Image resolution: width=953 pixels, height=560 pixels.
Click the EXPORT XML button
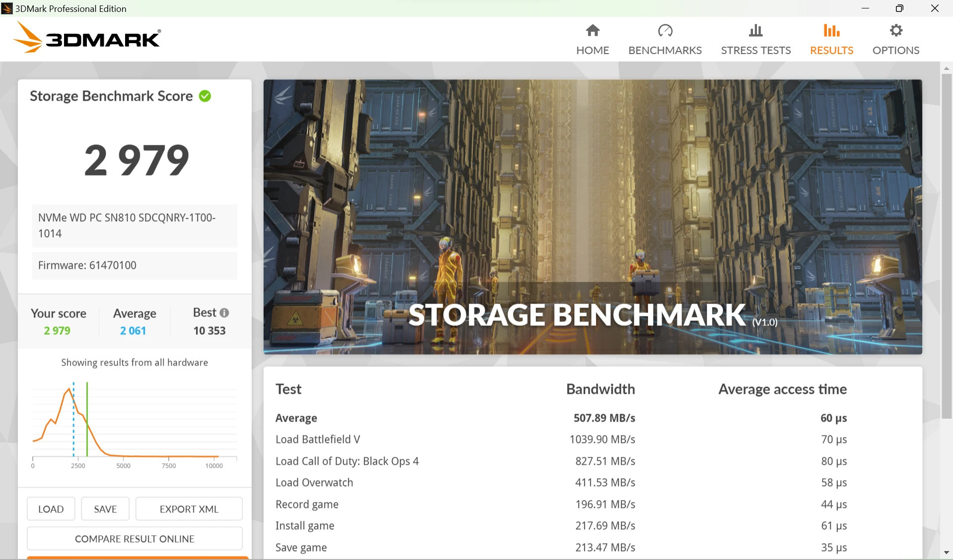189,509
